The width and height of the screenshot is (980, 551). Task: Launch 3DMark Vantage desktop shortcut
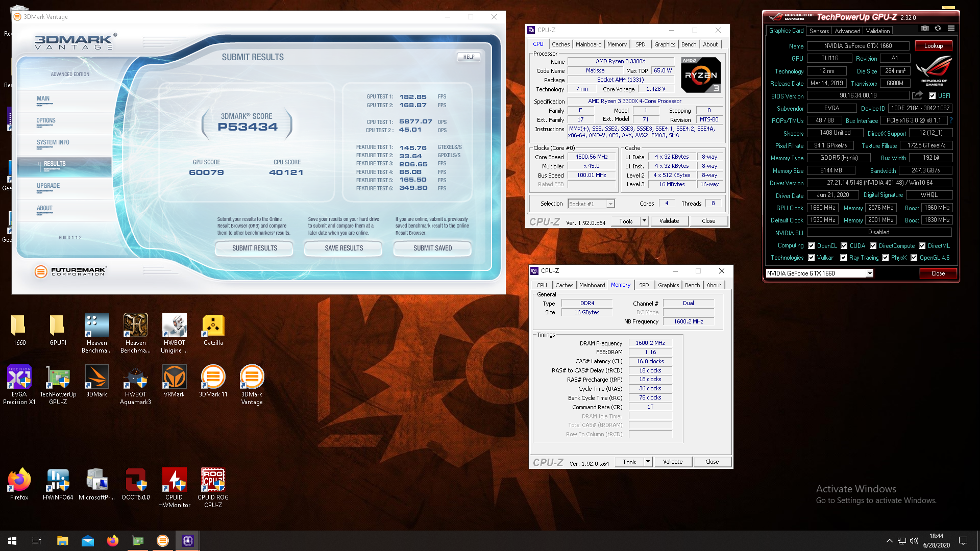252,385
